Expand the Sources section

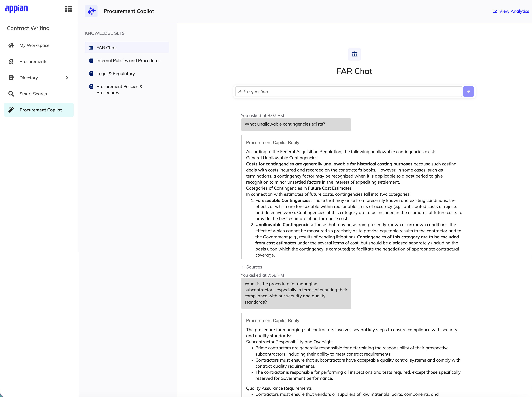point(252,267)
